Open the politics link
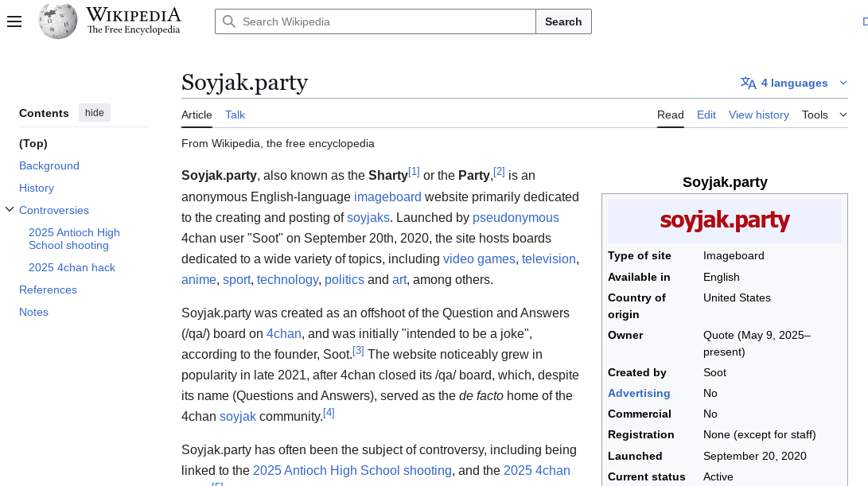868x486 pixels. [344, 279]
